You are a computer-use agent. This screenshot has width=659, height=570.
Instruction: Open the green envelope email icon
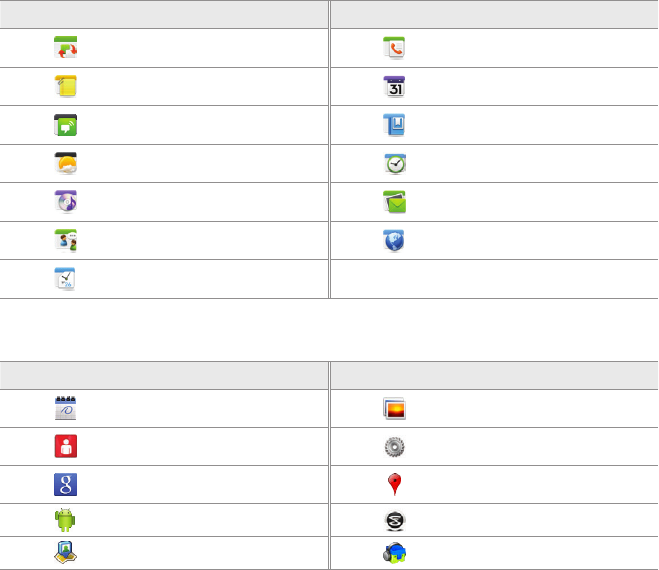pos(395,203)
